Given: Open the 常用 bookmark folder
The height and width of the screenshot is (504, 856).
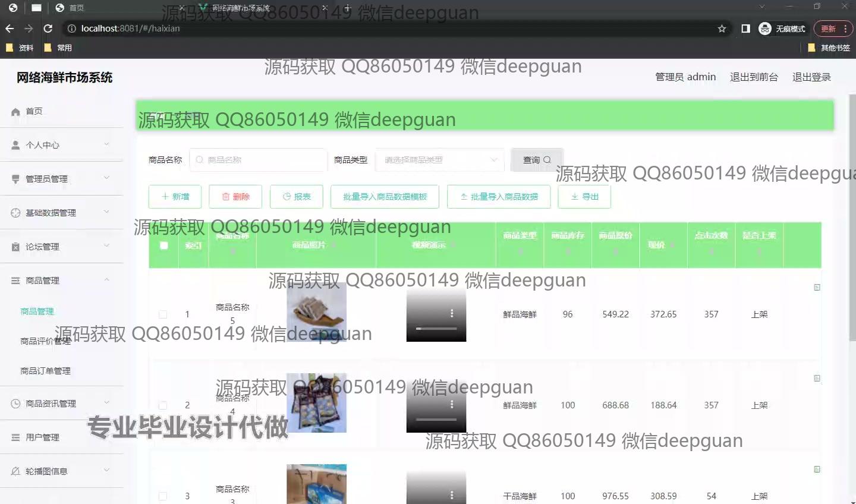Looking at the screenshot, I should 58,48.
